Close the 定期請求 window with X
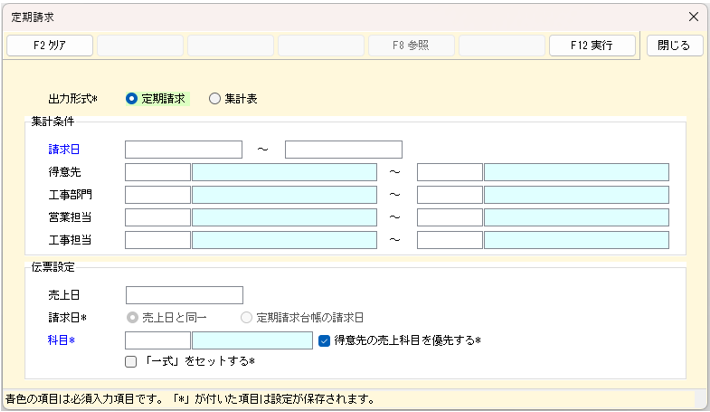 tap(693, 17)
